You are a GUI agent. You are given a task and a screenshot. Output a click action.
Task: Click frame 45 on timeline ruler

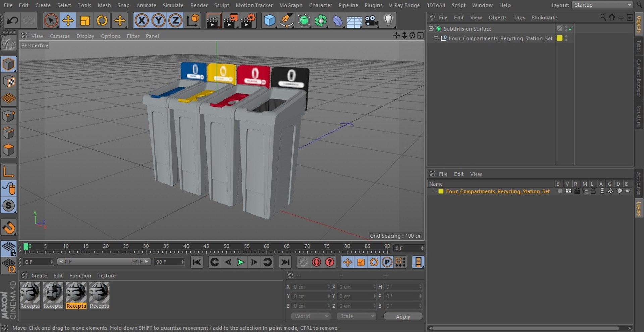[x=206, y=247]
